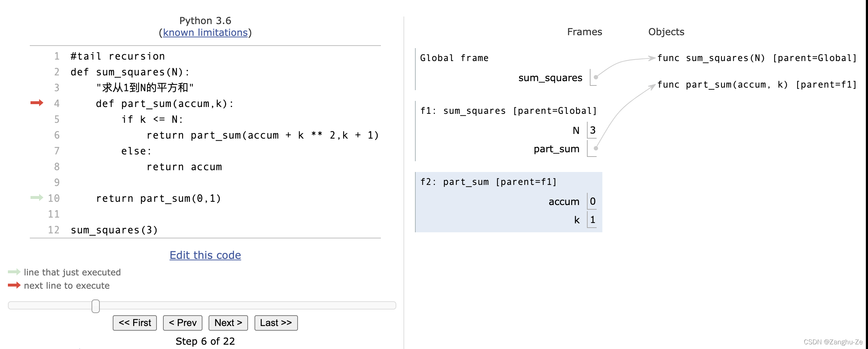Click the part_sum pointer dot in f1 frame
Screen dimensions: 868x349
pyautogui.click(x=595, y=147)
